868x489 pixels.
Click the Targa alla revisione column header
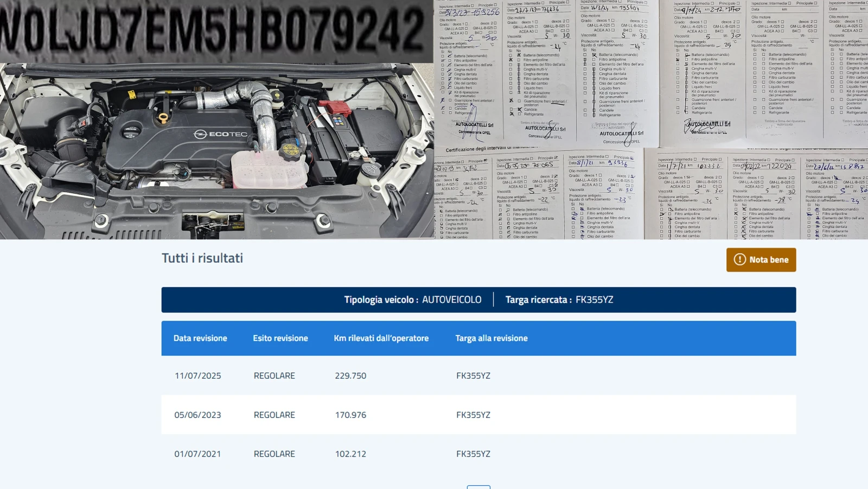pos(491,338)
